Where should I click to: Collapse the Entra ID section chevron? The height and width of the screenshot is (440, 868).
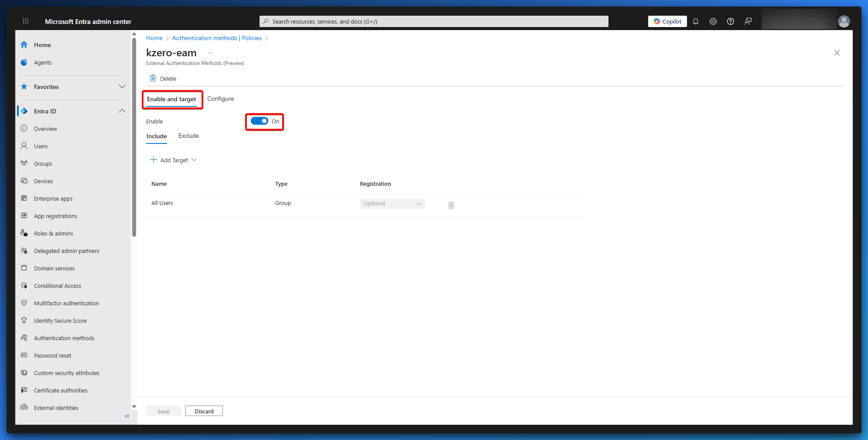122,111
